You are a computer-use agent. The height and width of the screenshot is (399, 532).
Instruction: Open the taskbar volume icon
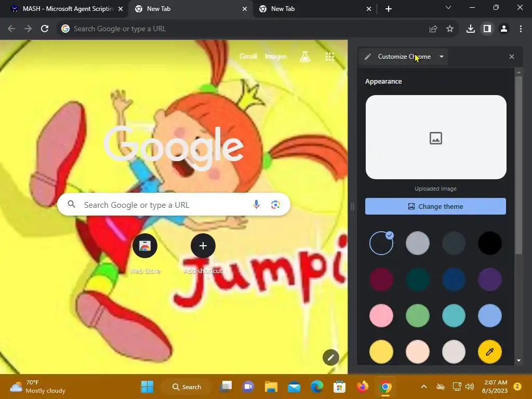tap(470, 387)
